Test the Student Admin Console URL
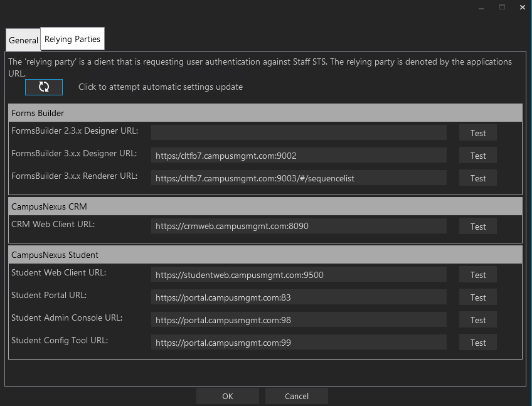The image size is (532, 406). tap(477, 319)
